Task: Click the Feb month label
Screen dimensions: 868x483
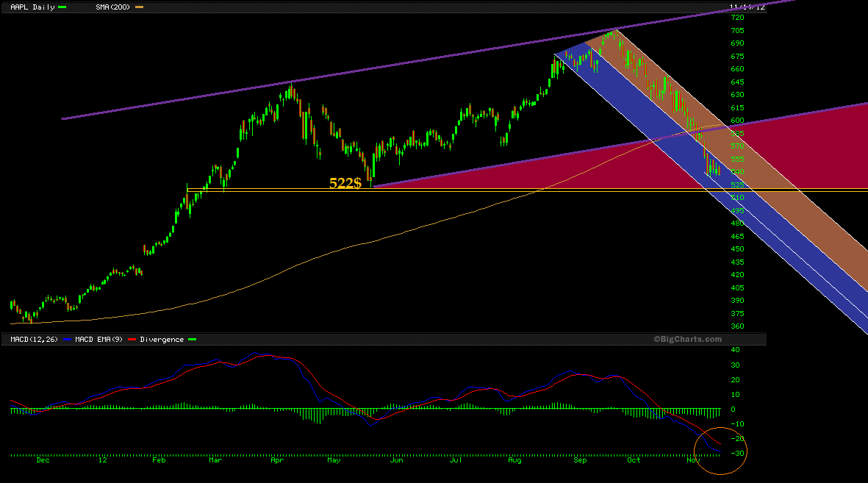Action: click(x=159, y=460)
